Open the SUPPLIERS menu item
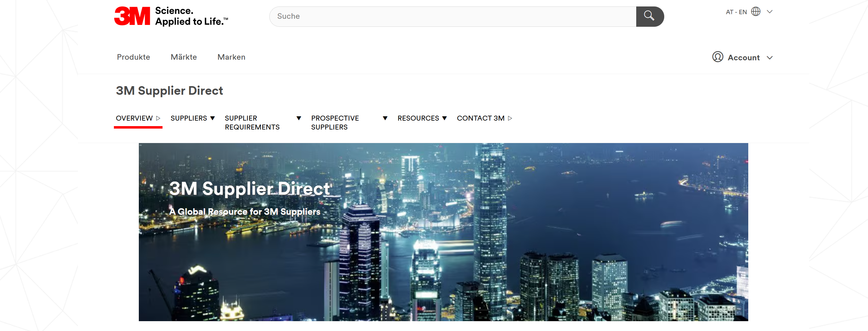Viewport: 868px width, 331px height. tap(189, 118)
